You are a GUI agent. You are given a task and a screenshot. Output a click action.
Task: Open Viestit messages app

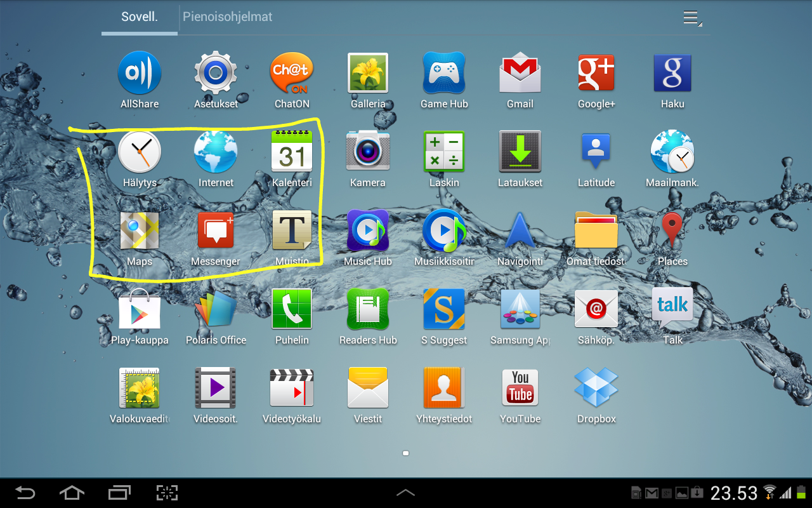coord(368,387)
